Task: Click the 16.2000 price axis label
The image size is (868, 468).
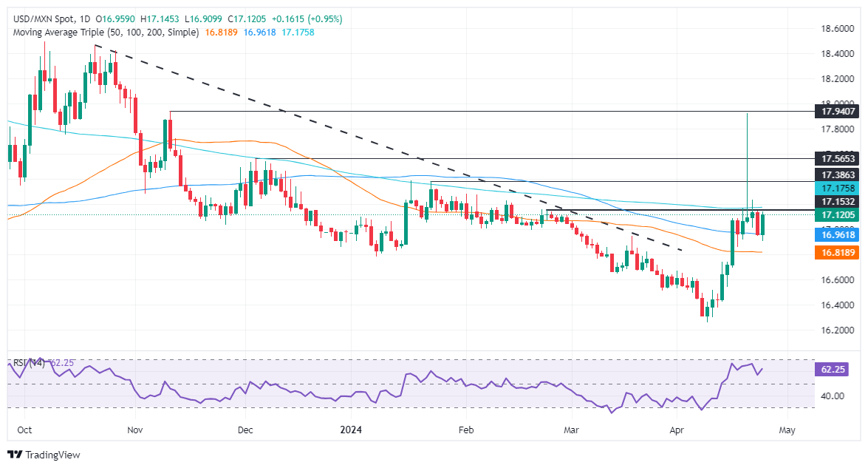Action: click(x=838, y=330)
